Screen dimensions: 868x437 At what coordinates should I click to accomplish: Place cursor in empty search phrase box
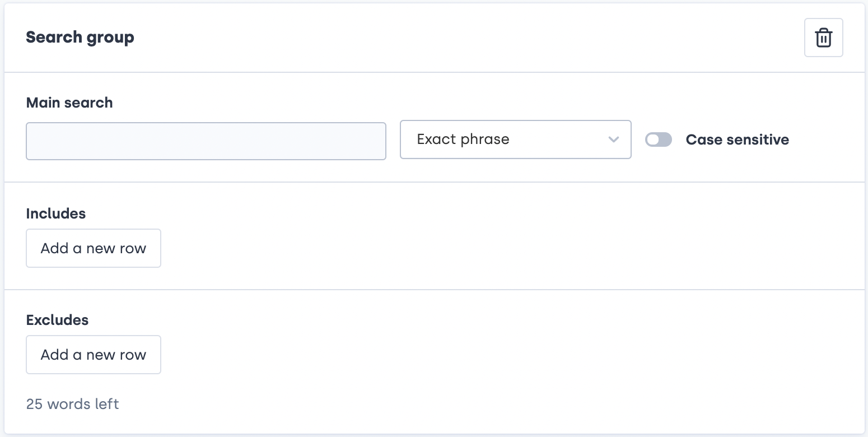pos(206,141)
